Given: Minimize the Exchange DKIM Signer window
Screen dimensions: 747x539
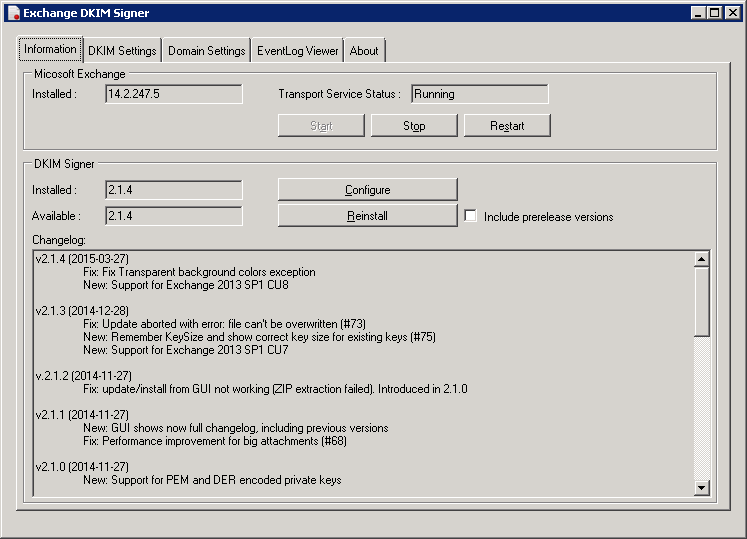Looking at the screenshot, I should click(x=698, y=13).
